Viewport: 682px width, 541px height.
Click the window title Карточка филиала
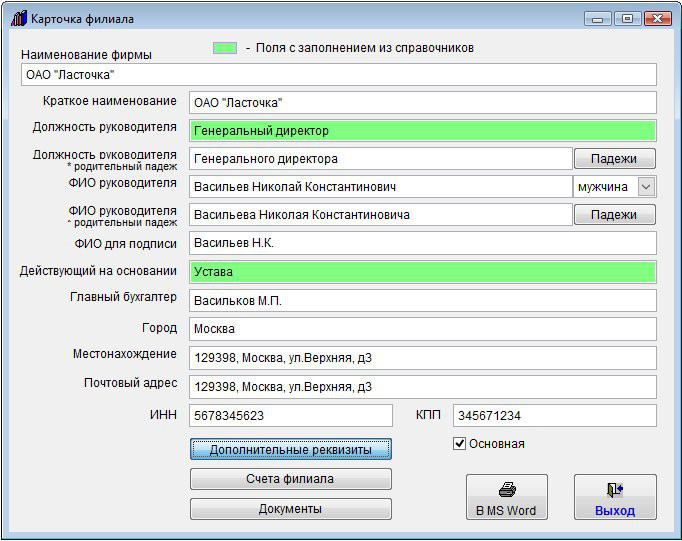coord(82,19)
